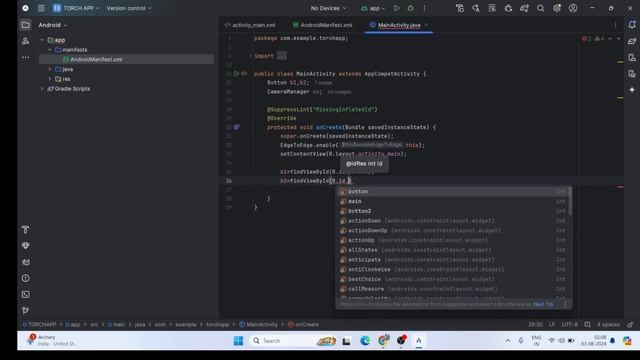Start debugging with the bug icon

point(411,8)
